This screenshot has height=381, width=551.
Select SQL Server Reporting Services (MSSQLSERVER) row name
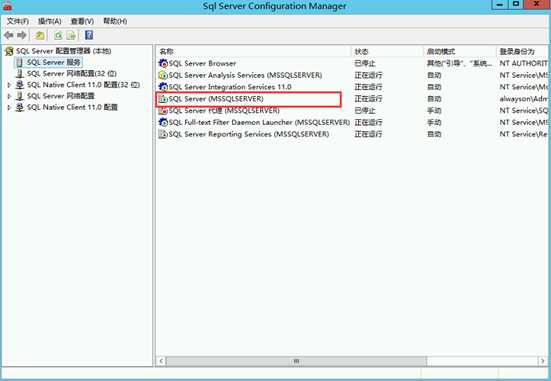click(x=249, y=134)
